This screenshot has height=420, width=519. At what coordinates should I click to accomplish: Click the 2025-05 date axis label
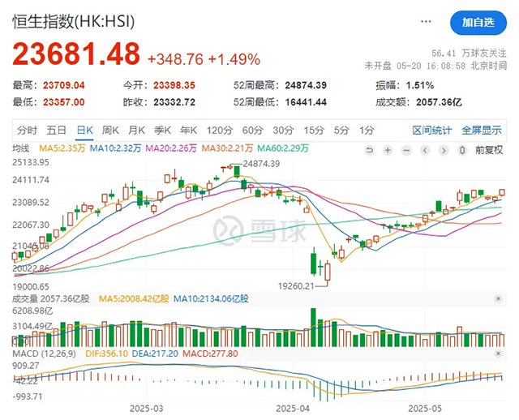click(x=425, y=409)
